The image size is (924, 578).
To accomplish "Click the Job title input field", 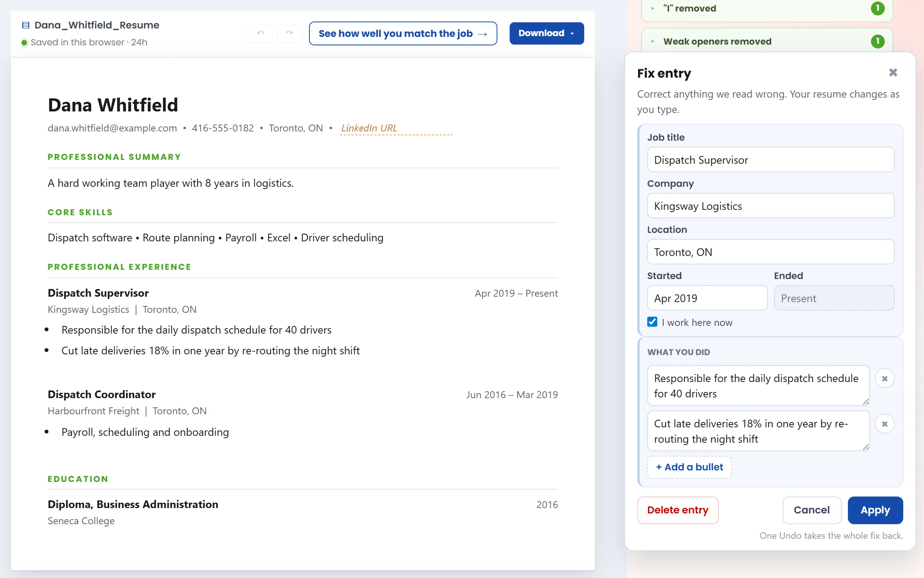I will point(771,160).
